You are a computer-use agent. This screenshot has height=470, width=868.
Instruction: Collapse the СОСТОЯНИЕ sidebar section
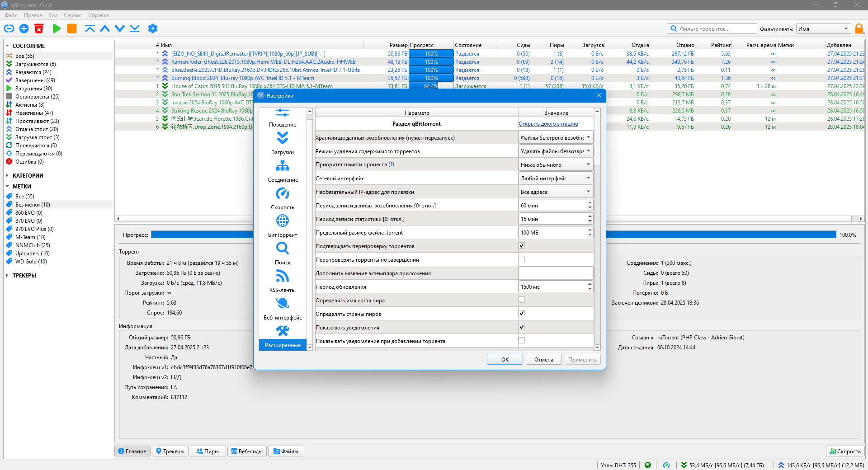click(x=7, y=46)
